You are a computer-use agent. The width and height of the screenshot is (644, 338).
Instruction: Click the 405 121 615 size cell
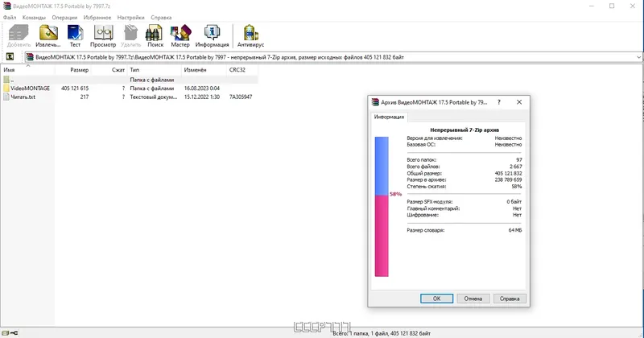75,89
